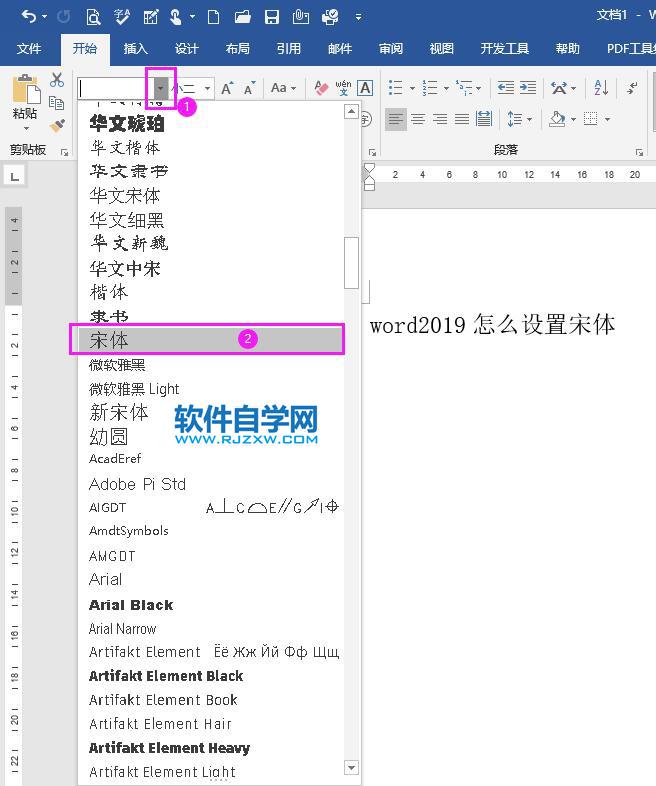Open Change Case Aa dropdown
Image resolution: width=656 pixels, height=786 pixels.
(283, 88)
